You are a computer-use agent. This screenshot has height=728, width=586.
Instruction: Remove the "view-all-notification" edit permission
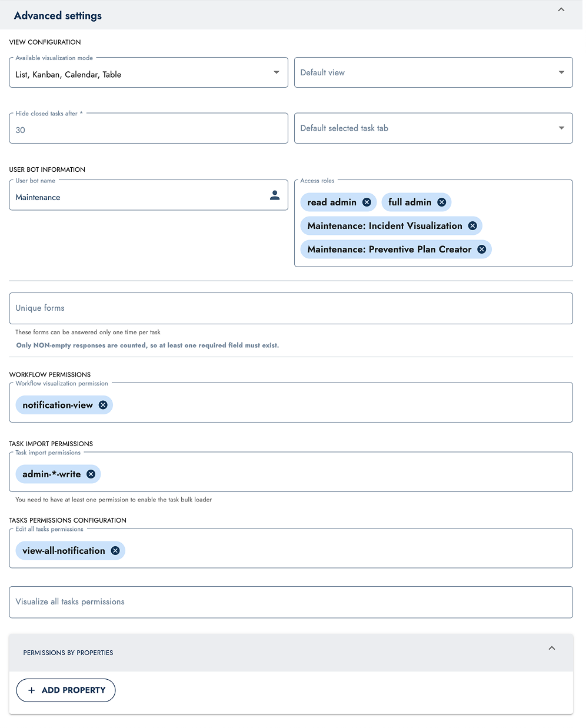tap(115, 550)
